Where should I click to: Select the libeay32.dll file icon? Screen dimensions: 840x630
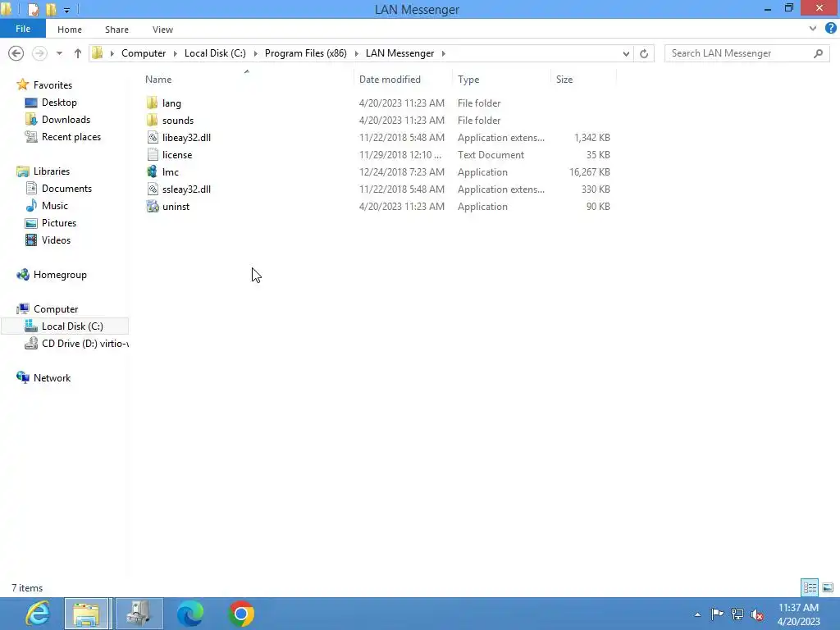pyautogui.click(x=153, y=138)
